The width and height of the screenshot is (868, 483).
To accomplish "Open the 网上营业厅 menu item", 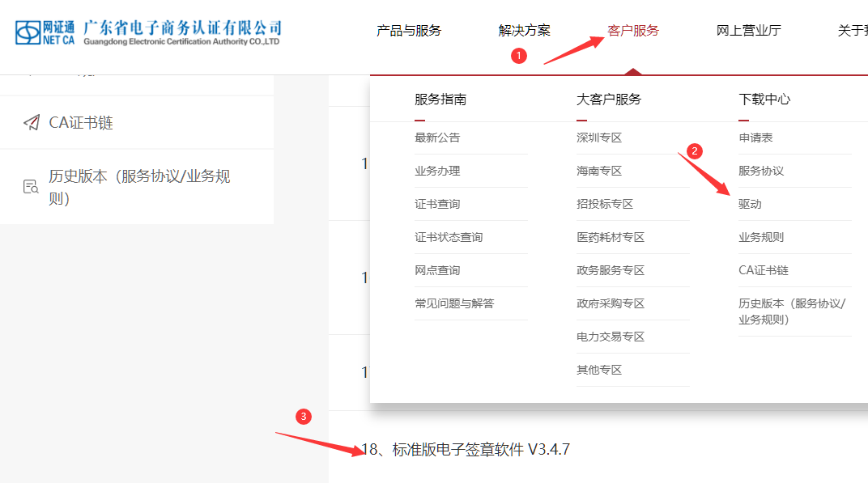I will 748,31.
